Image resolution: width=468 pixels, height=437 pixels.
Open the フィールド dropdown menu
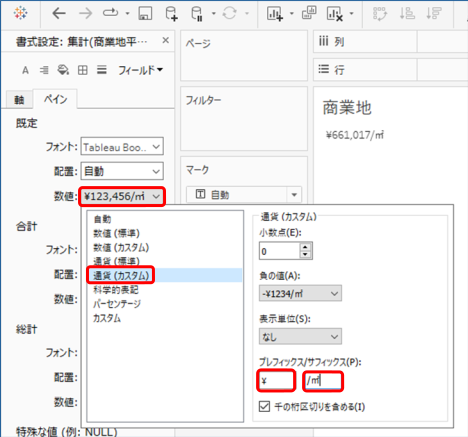pos(140,70)
